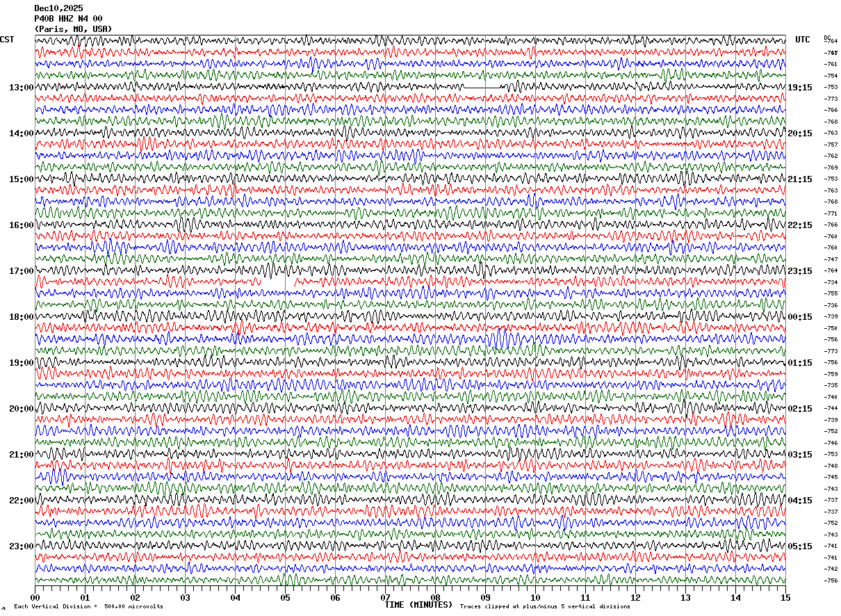841x616 pixels.
Task: Click the bottom axis minute label 15
Action: [x=785, y=597]
